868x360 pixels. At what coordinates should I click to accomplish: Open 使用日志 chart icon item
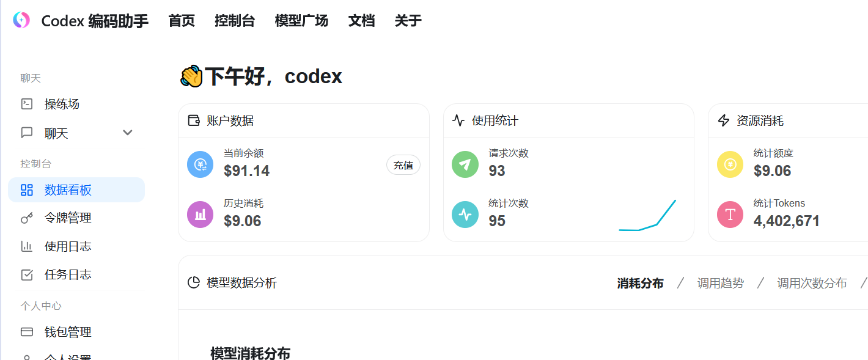coord(68,246)
